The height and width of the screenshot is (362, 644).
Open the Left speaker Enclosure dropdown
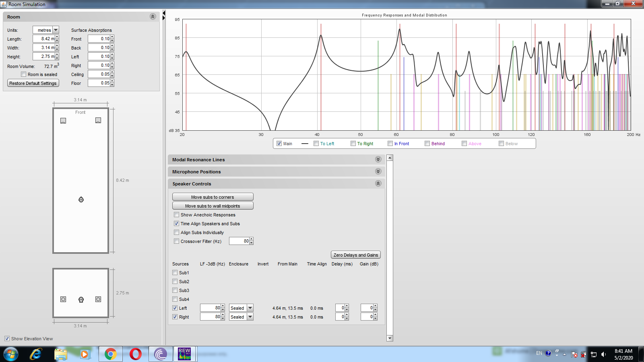tap(250, 308)
